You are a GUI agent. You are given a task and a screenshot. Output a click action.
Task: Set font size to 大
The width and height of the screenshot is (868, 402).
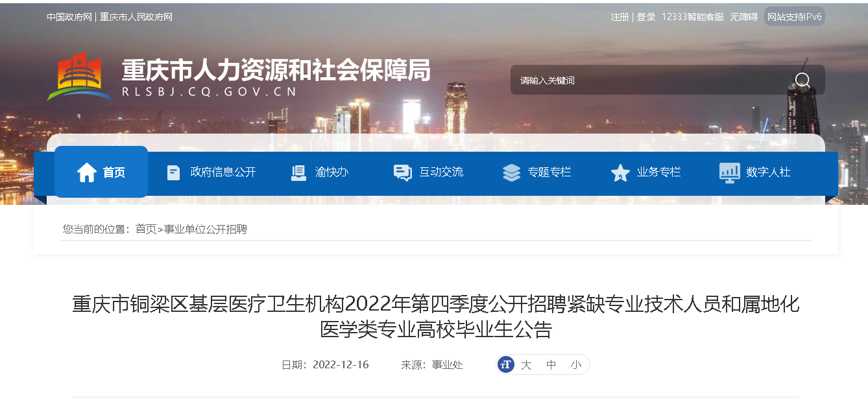[x=526, y=365]
